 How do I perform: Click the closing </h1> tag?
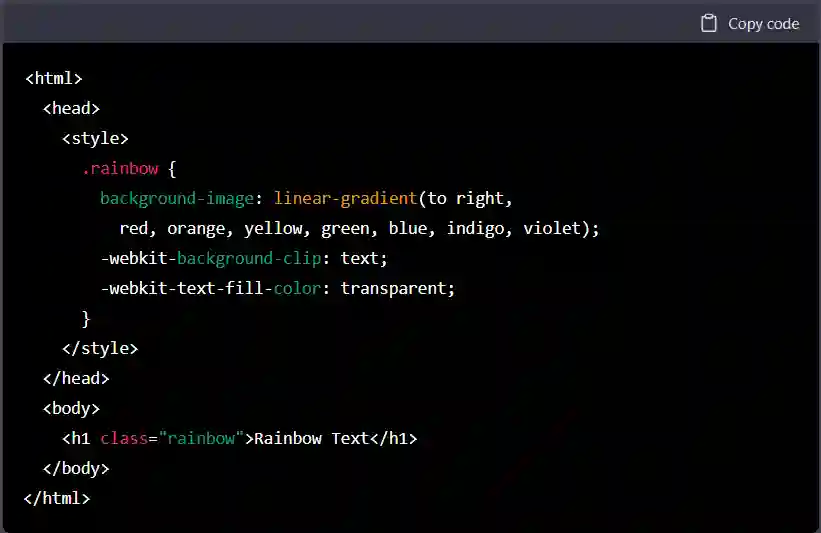tap(393, 439)
